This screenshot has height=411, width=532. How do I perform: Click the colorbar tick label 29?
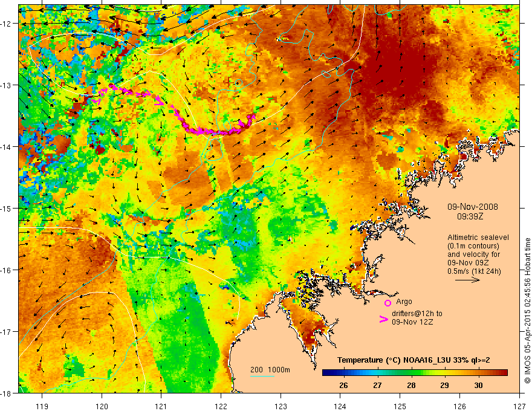tap(444, 386)
